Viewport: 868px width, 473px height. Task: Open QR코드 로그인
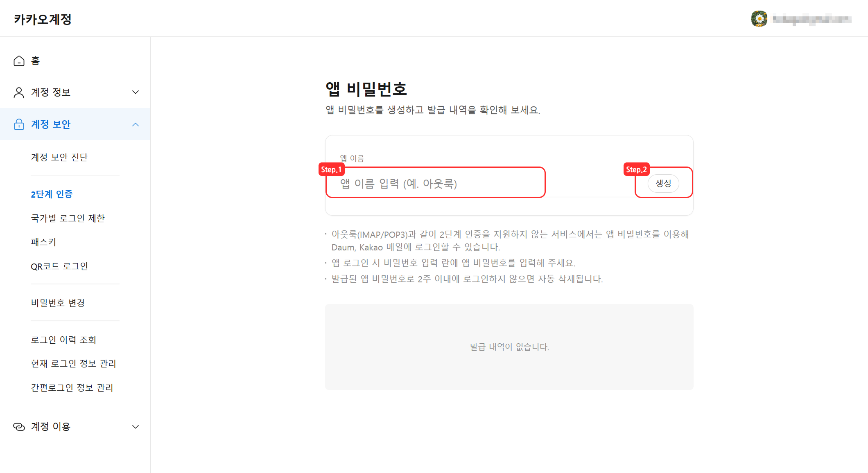pos(59,266)
